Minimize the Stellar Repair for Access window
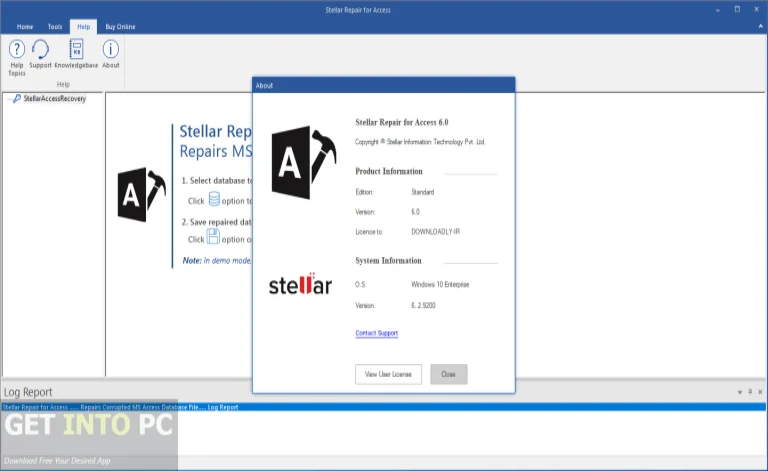768x471 pixels. coord(718,10)
